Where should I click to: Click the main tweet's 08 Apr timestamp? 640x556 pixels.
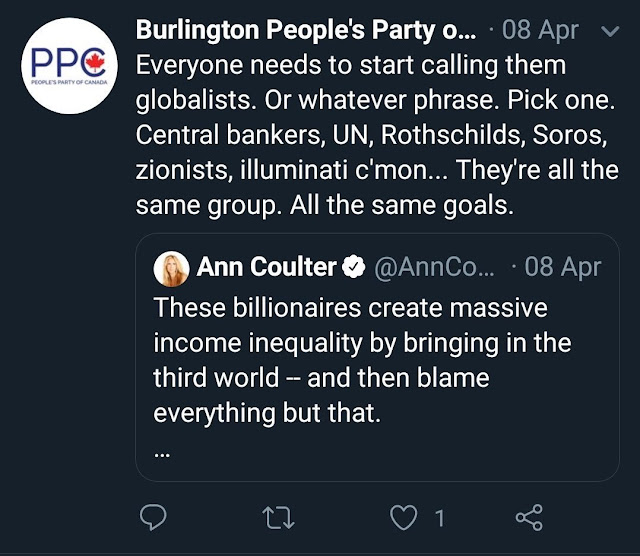click(x=540, y=31)
